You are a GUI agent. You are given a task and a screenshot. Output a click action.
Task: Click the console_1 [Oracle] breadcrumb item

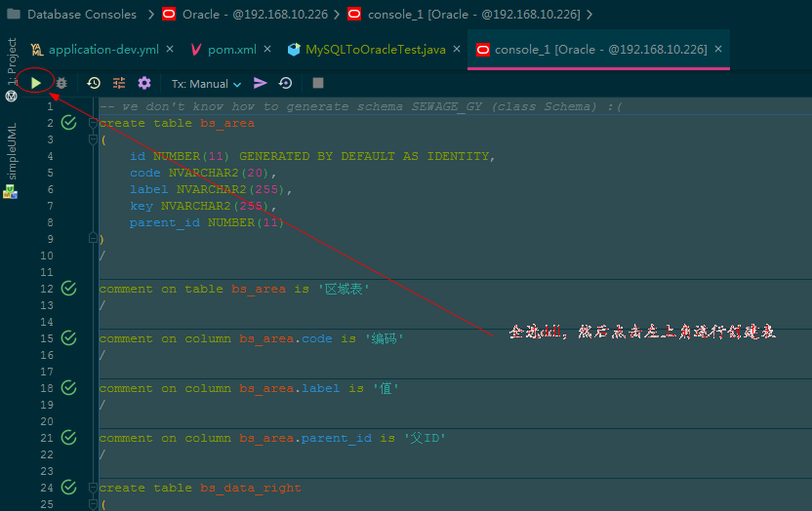tap(474, 14)
